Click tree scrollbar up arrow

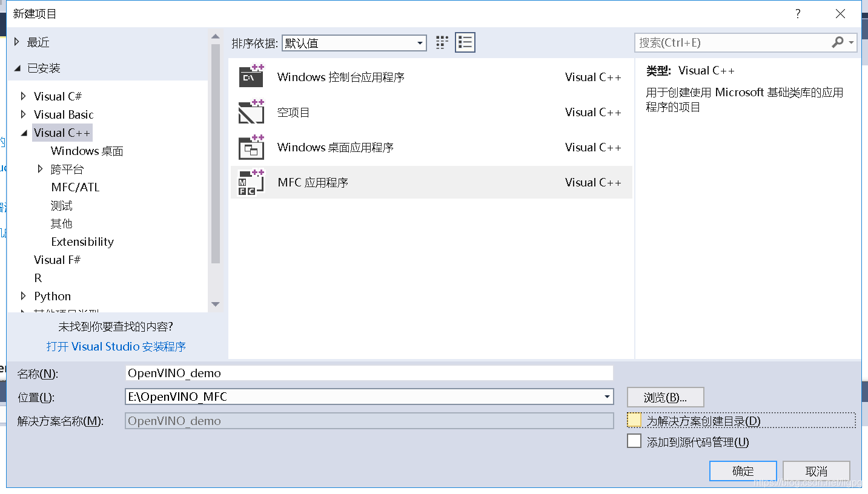(x=216, y=37)
